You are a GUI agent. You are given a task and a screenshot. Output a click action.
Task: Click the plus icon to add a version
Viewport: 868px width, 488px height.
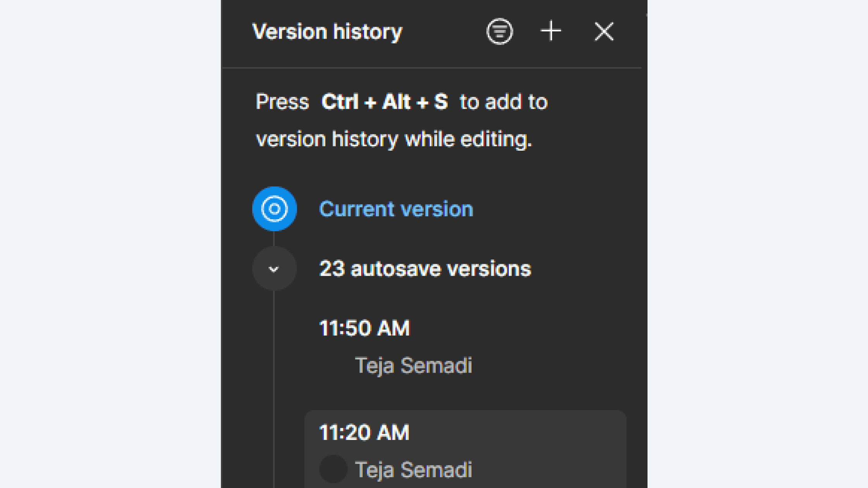(551, 31)
